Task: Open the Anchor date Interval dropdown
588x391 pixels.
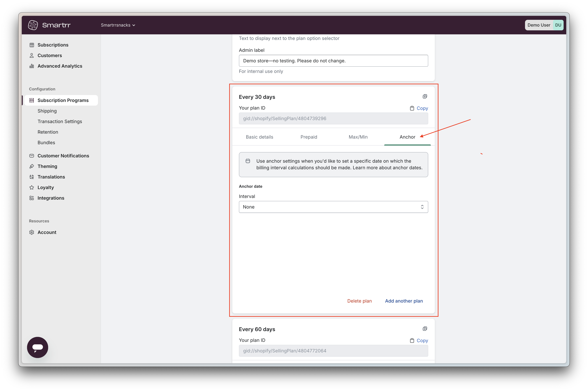Action: 333,207
